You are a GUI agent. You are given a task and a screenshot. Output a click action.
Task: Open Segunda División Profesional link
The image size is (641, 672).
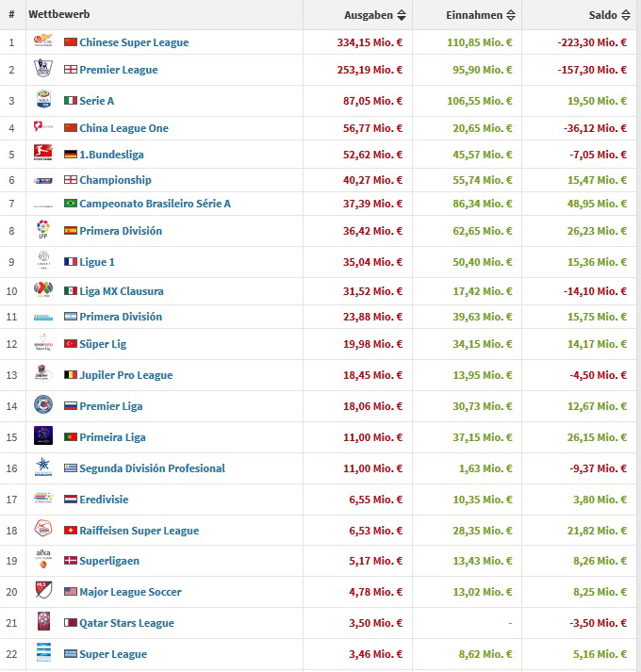point(152,468)
